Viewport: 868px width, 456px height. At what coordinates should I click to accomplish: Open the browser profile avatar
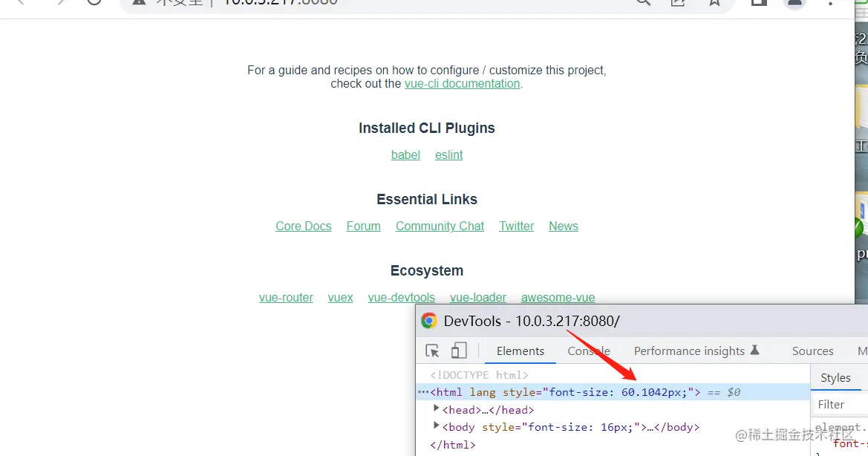coord(794,3)
